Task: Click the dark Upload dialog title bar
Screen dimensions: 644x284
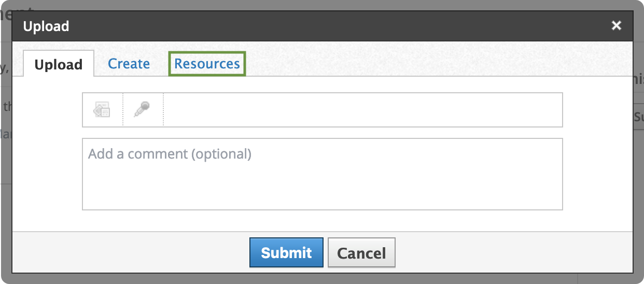Action: [x=311, y=26]
